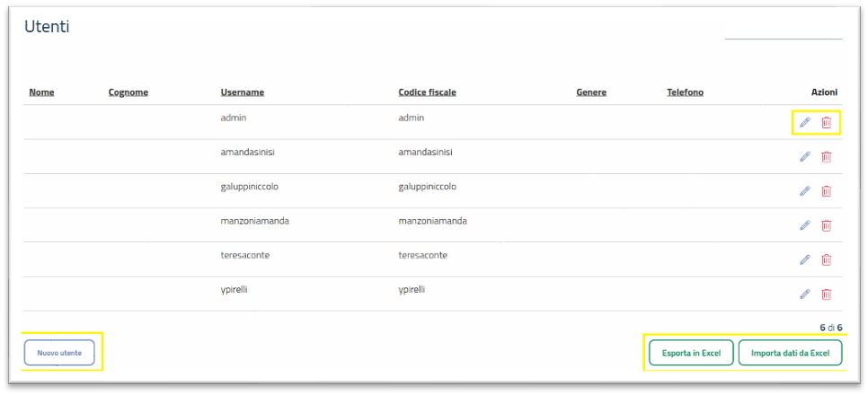Delete the amandasinisi user row
The height and width of the screenshot is (394, 868).
[x=827, y=157]
